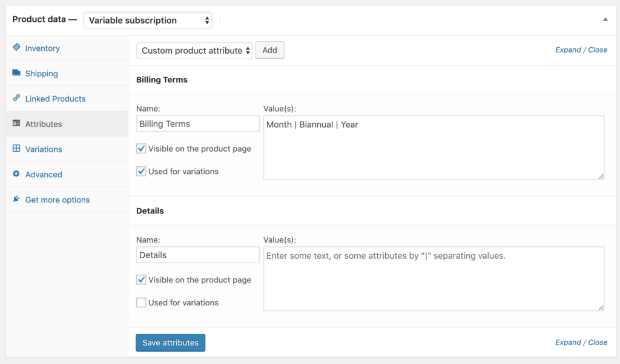
Task: Click the Shipping truck icon
Action: coord(16,73)
